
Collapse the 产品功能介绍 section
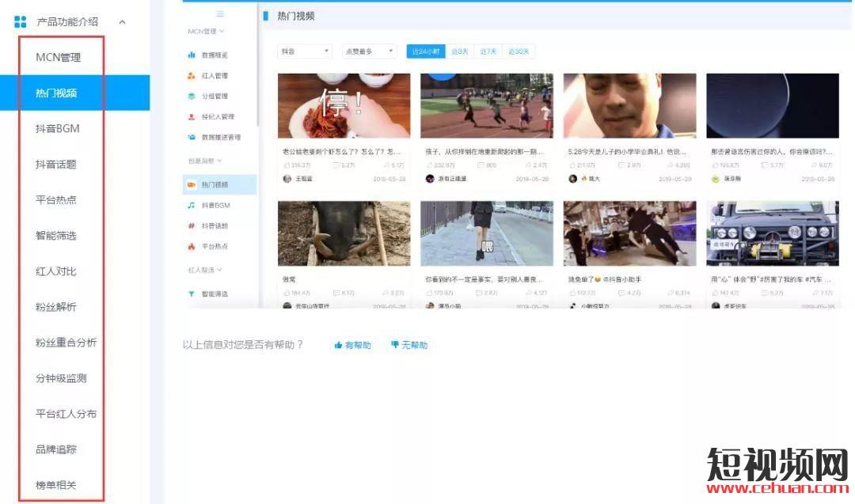point(122,22)
